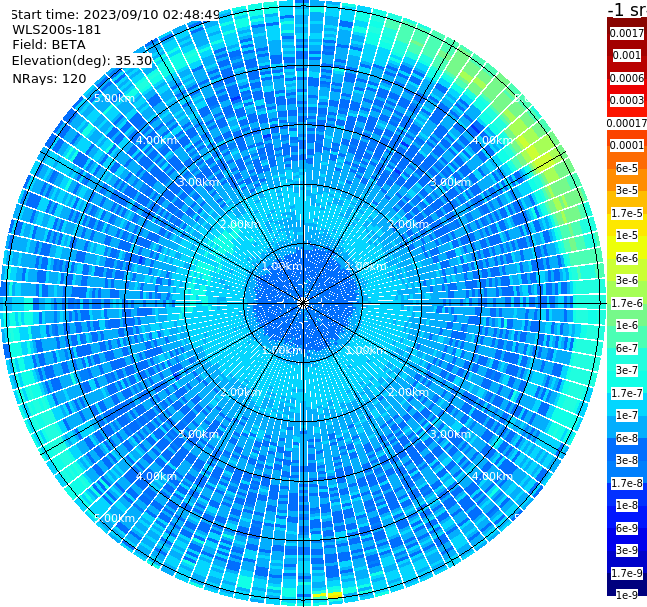The height and width of the screenshot is (607, 647).
Task: Click the 1e-5 colorbar value
Action: click(x=627, y=235)
